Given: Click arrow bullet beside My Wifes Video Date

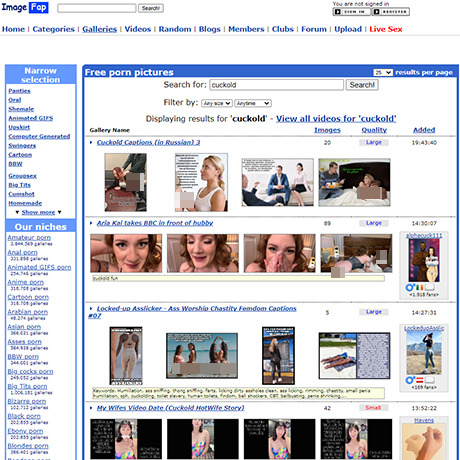Looking at the screenshot, I should [91, 408].
